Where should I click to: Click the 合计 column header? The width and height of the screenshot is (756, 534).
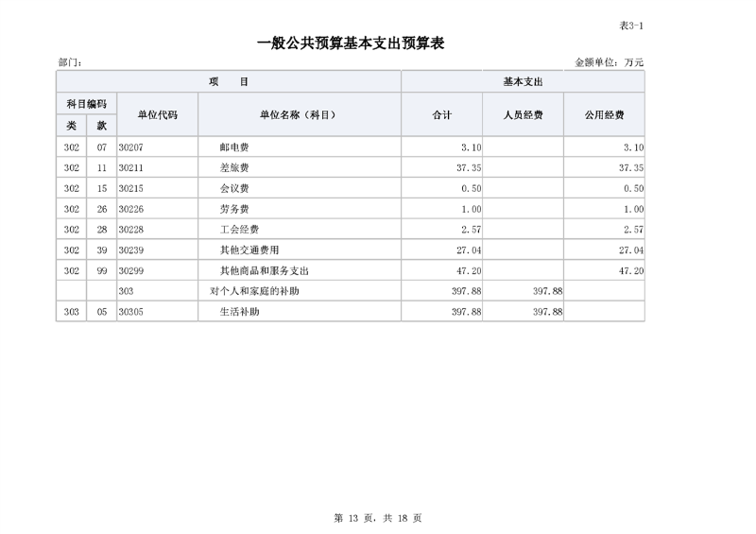click(442, 114)
